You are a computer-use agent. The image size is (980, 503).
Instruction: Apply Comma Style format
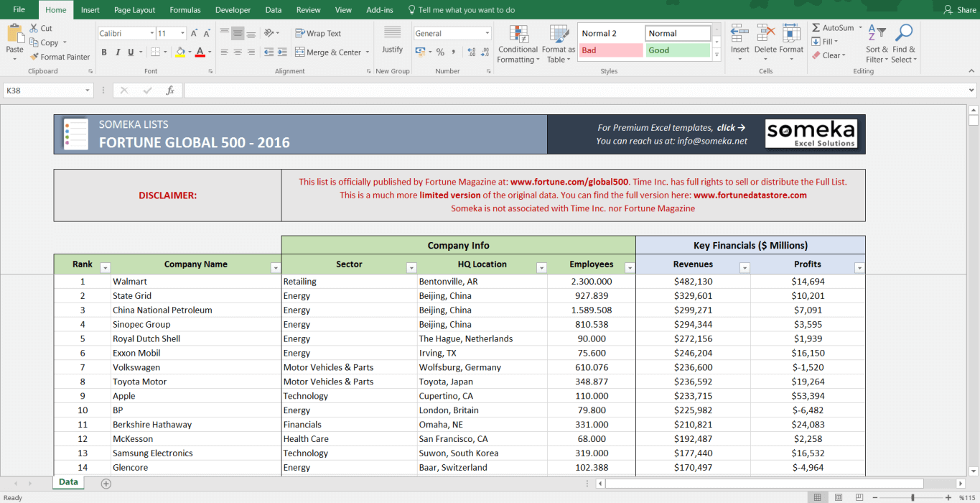(454, 52)
